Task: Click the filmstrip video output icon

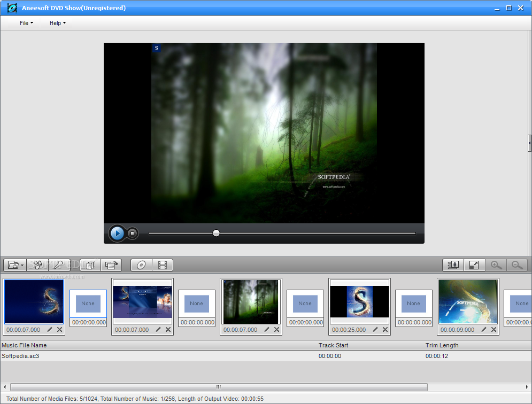Action: (163, 265)
